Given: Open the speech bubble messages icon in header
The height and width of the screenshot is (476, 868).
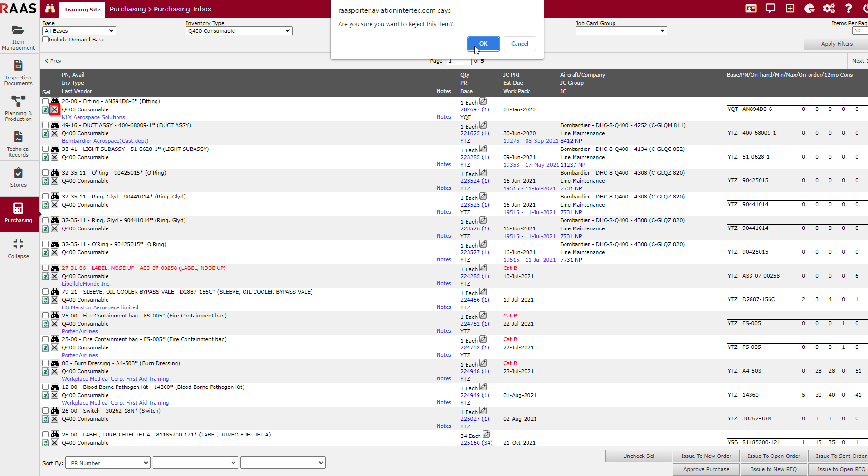Looking at the screenshot, I should (770, 9).
